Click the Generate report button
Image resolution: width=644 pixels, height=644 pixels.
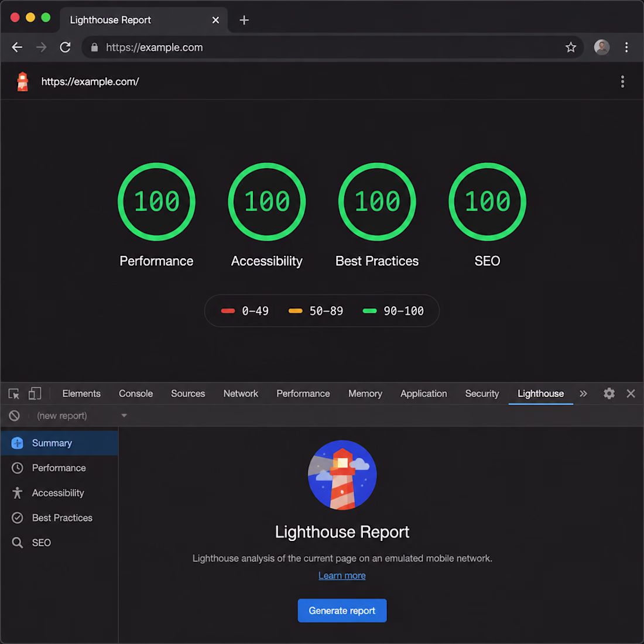click(x=342, y=610)
